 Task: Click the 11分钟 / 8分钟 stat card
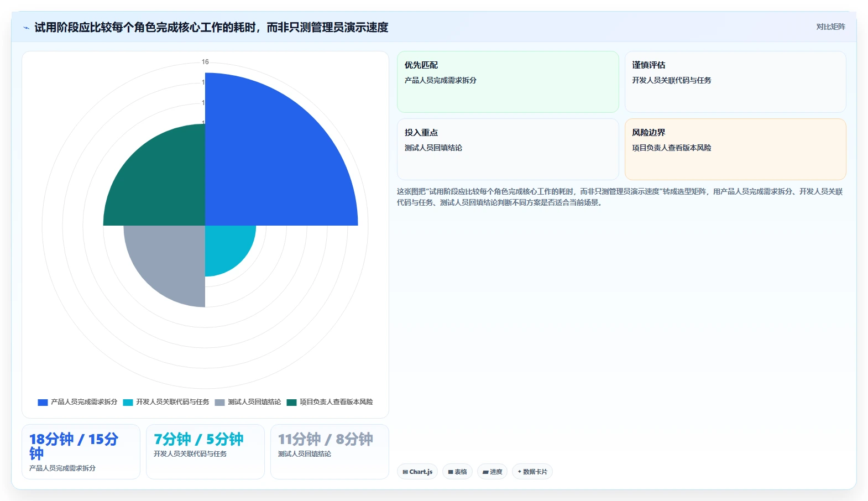pos(330,452)
